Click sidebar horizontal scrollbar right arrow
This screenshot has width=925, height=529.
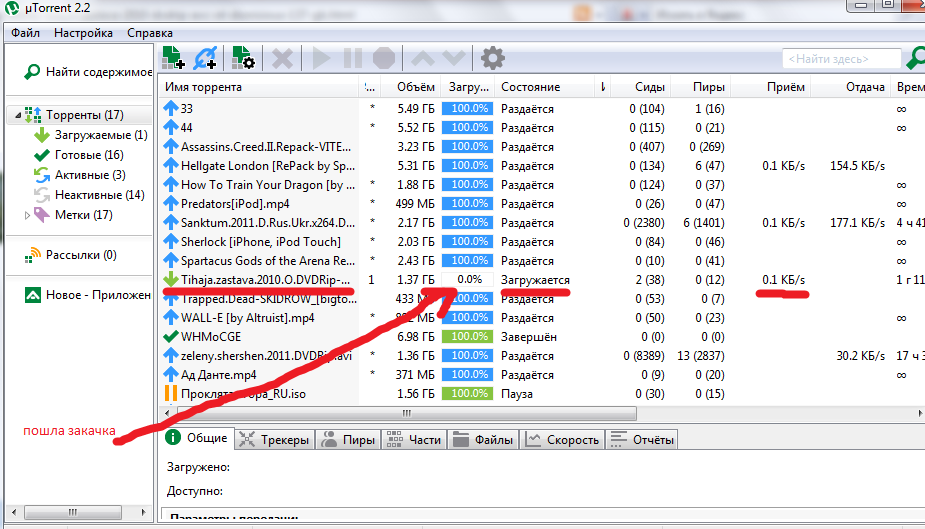pyautogui.click(x=143, y=512)
